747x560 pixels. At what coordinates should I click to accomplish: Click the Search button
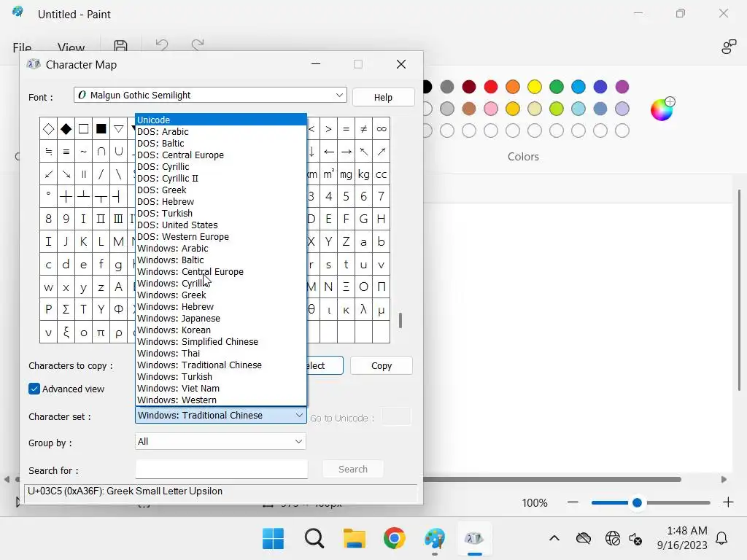pos(353,469)
